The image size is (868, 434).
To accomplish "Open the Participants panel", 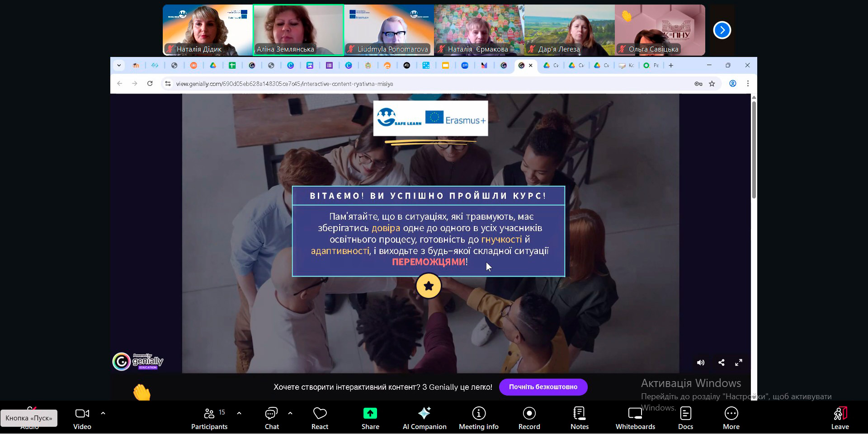I will click(x=209, y=418).
